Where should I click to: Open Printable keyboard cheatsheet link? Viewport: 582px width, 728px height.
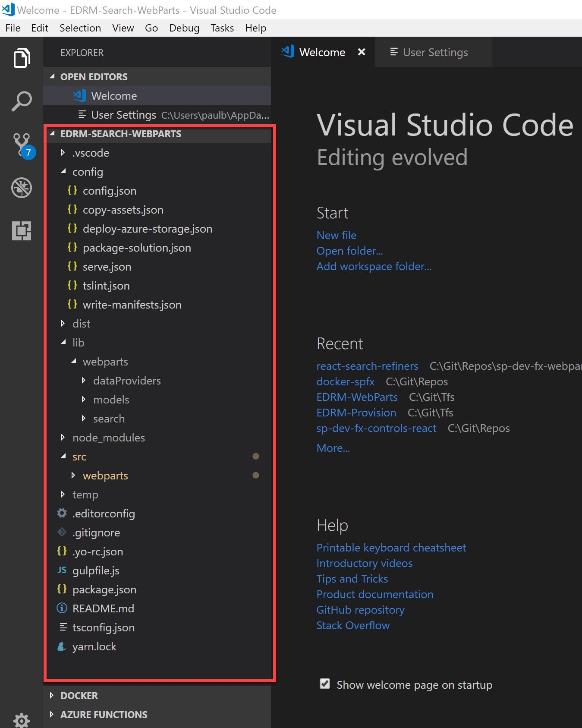tap(391, 548)
